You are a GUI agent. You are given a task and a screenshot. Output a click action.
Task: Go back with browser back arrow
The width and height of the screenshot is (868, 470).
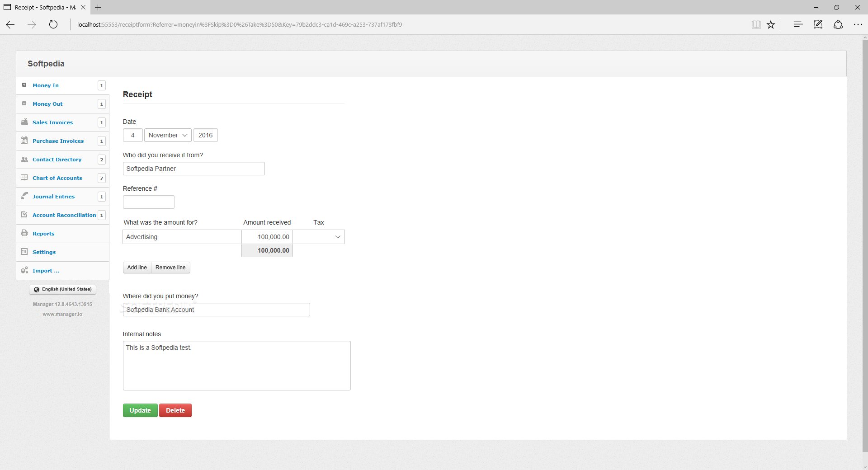pos(10,24)
